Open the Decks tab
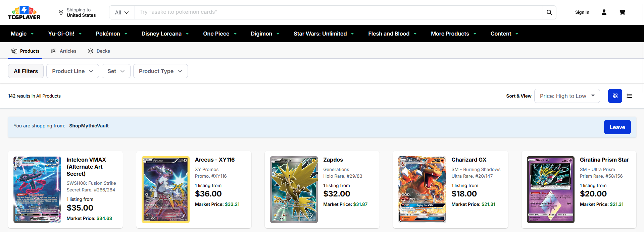 point(99,51)
